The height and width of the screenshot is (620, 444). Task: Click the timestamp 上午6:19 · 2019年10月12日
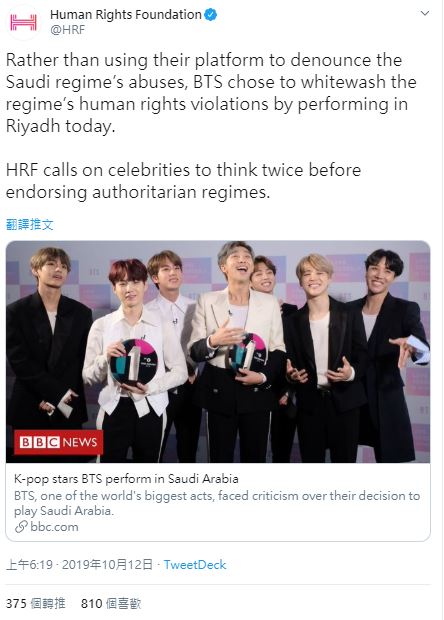(79, 564)
